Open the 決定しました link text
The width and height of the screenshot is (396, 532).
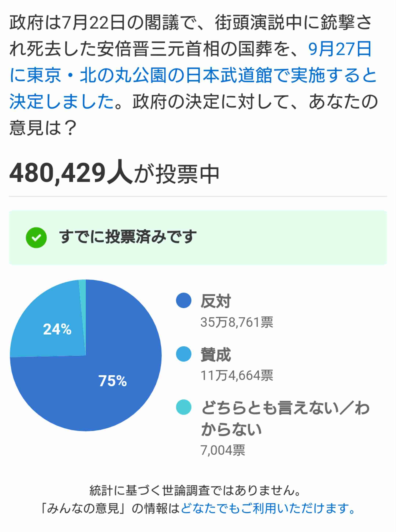pyautogui.click(x=61, y=101)
